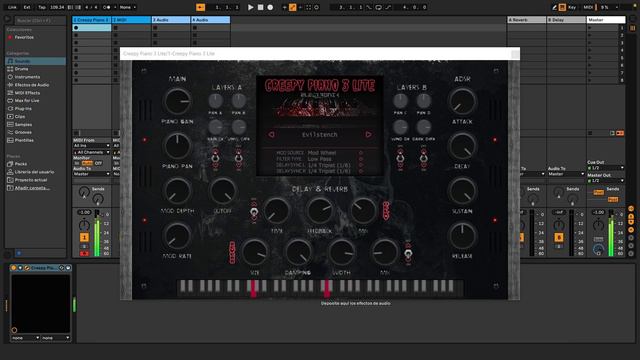The width and height of the screenshot is (640, 360).
Task: Click the browser search field
Action: 40,20
